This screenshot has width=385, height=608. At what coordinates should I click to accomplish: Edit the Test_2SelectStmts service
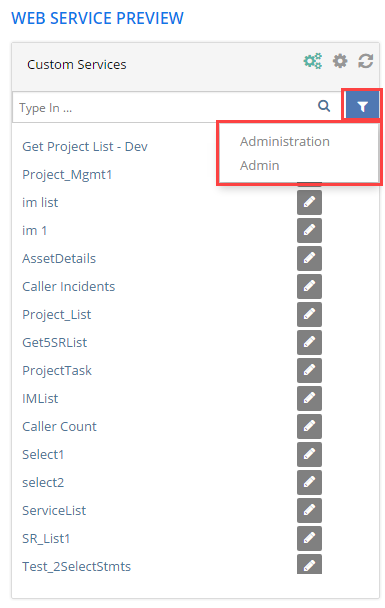[x=309, y=564]
